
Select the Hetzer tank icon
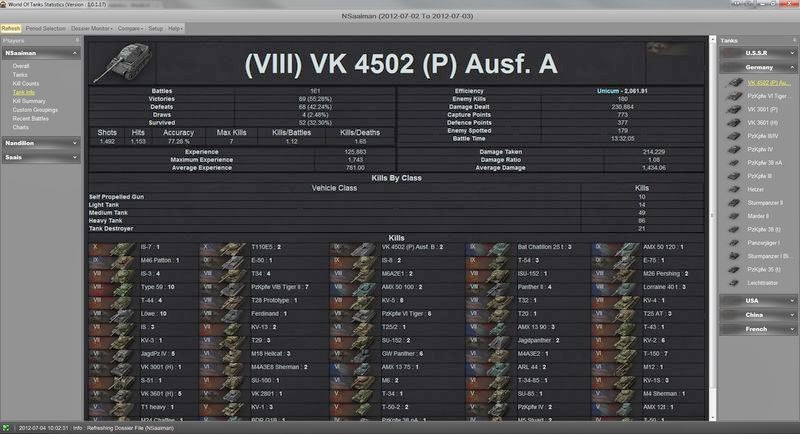[x=734, y=189]
